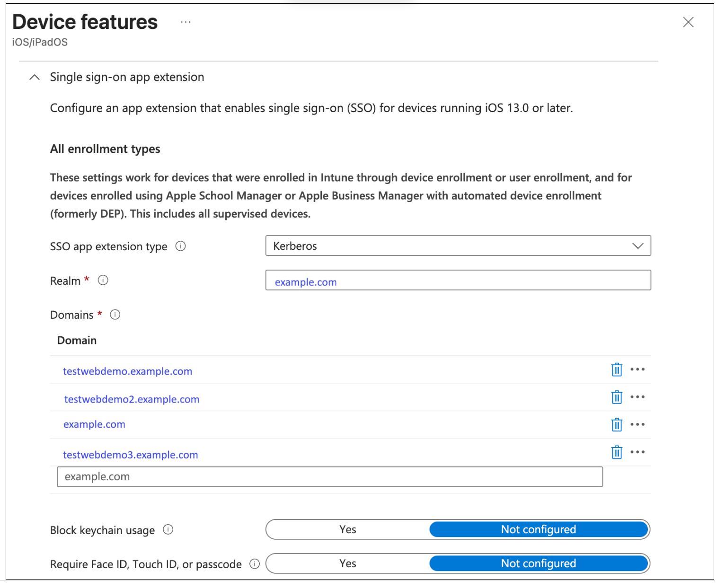Open the info tooltip next to Realm
717x588 pixels.
[x=103, y=280]
